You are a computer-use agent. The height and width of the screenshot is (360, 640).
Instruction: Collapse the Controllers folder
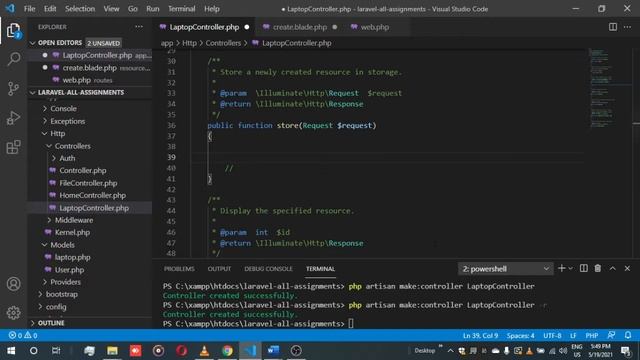[72, 146]
